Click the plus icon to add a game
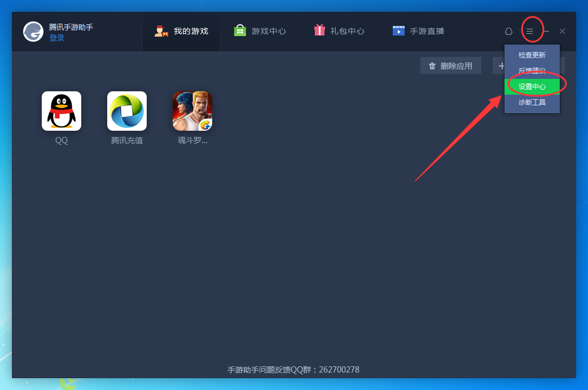 (x=501, y=65)
